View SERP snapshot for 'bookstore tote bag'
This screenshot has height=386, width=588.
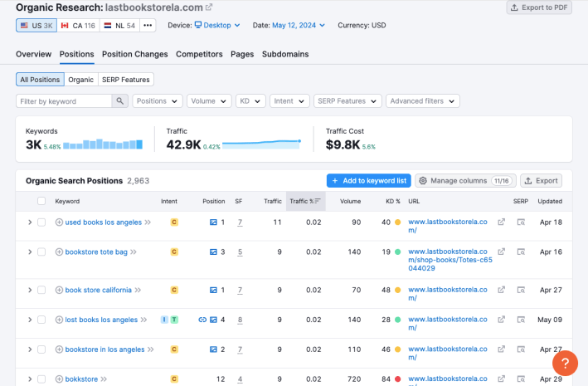tap(521, 252)
